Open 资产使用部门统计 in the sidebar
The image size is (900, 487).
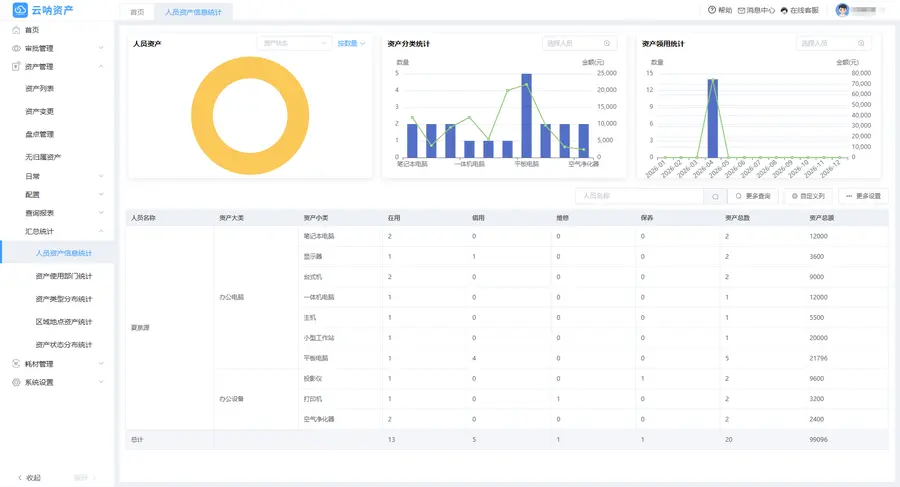tap(64, 276)
